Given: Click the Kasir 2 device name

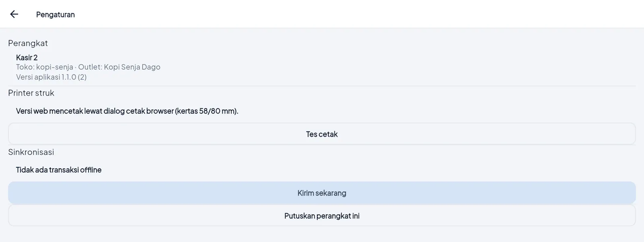Looking at the screenshot, I should [x=27, y=58].
